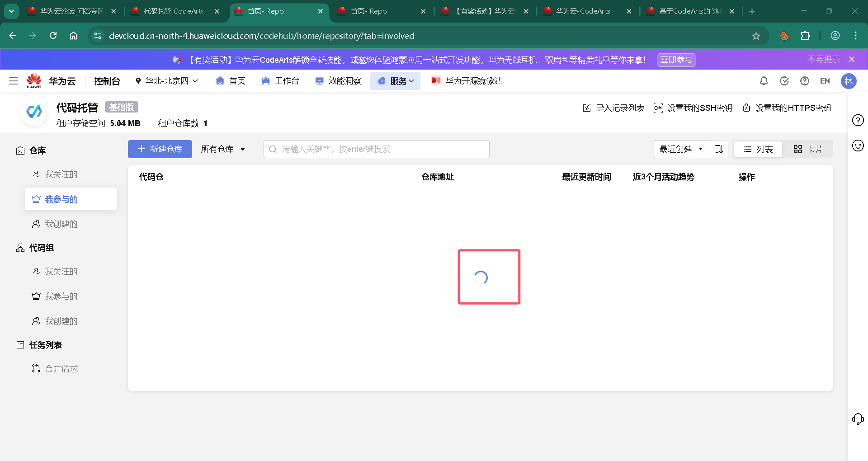Click 不再提示 on the banner

824,59
